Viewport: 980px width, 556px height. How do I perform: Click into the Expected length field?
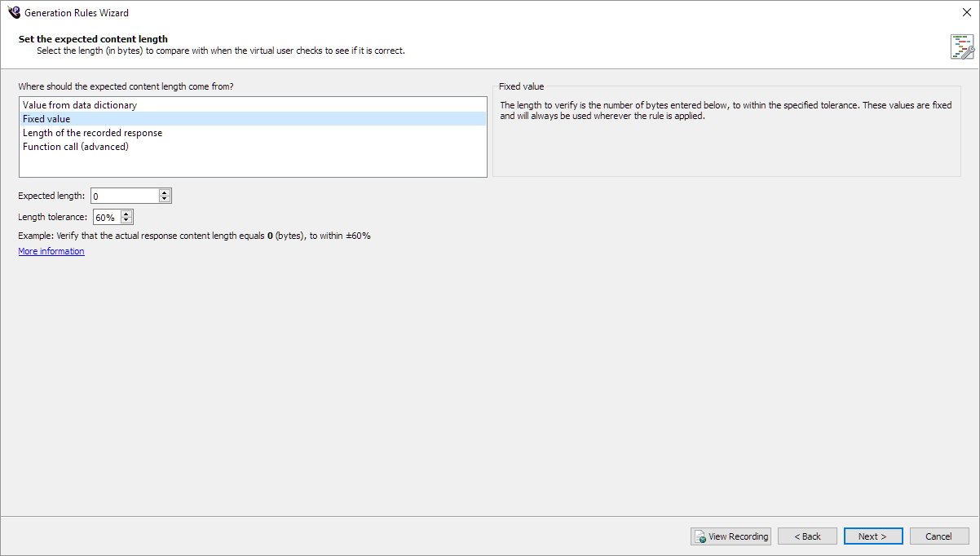pyautogui.click(x=124, y=196)
